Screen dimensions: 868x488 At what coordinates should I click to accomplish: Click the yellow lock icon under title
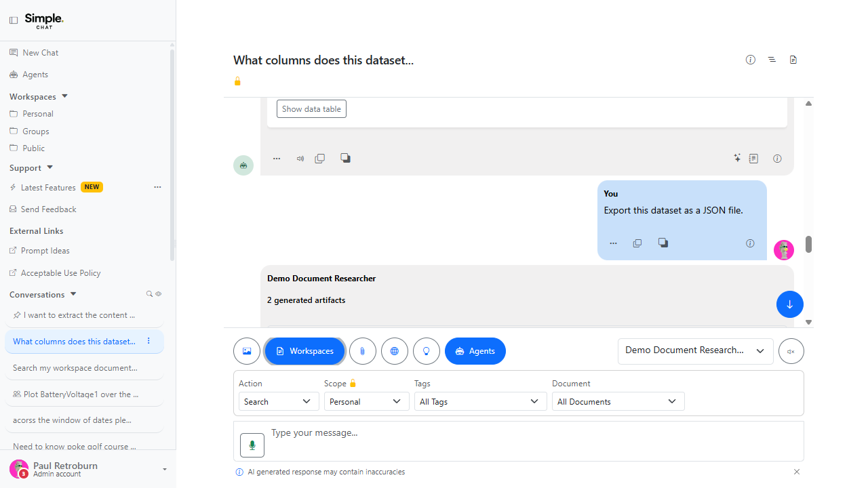[237, 81]
